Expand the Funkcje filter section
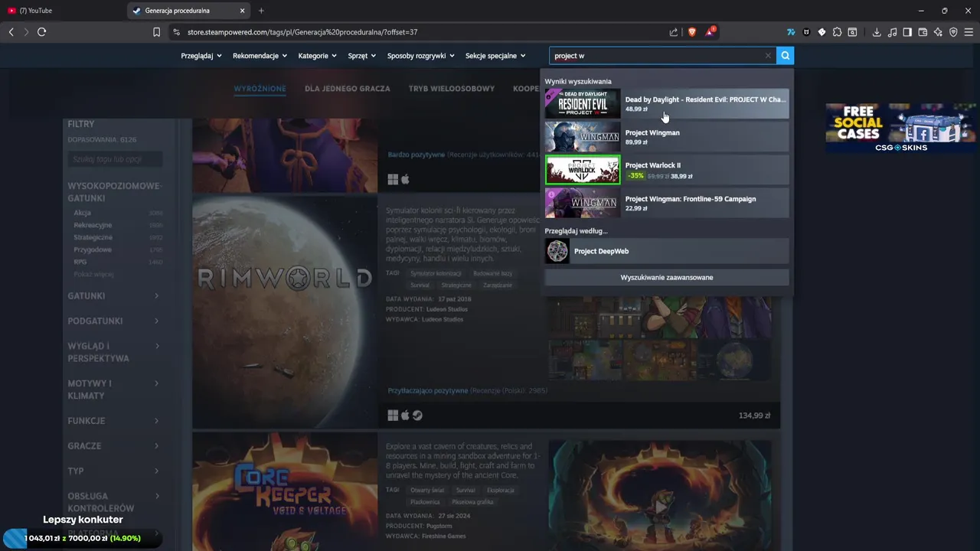 pos(113,421)
